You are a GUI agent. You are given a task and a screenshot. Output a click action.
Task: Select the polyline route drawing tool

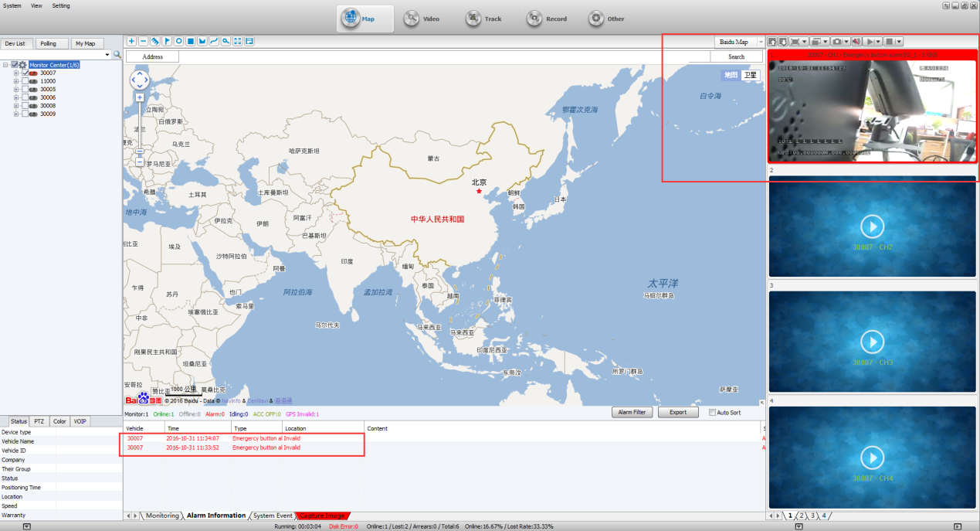[214, 41]
